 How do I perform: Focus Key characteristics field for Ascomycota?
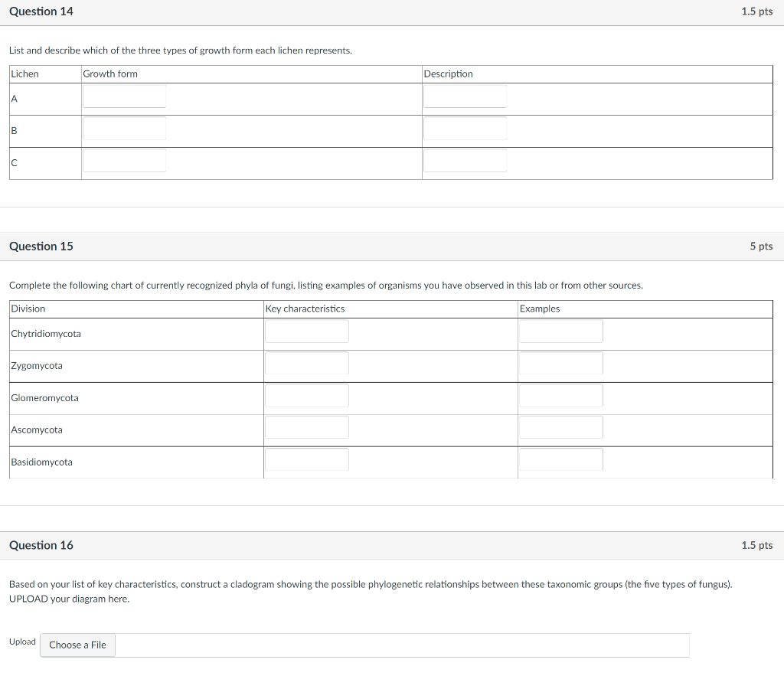point(307,427)
